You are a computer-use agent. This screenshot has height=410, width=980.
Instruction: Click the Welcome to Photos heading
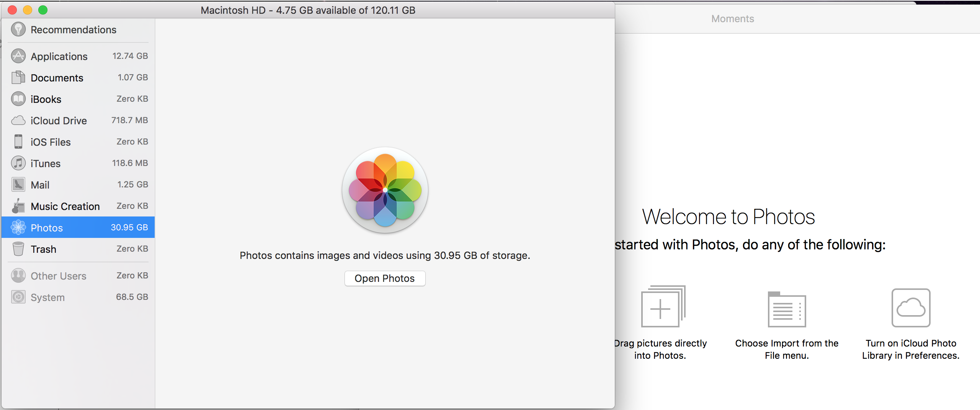728,217
